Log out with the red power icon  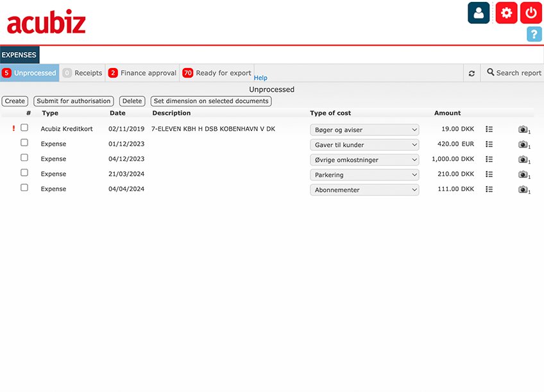tap(531, 13)
